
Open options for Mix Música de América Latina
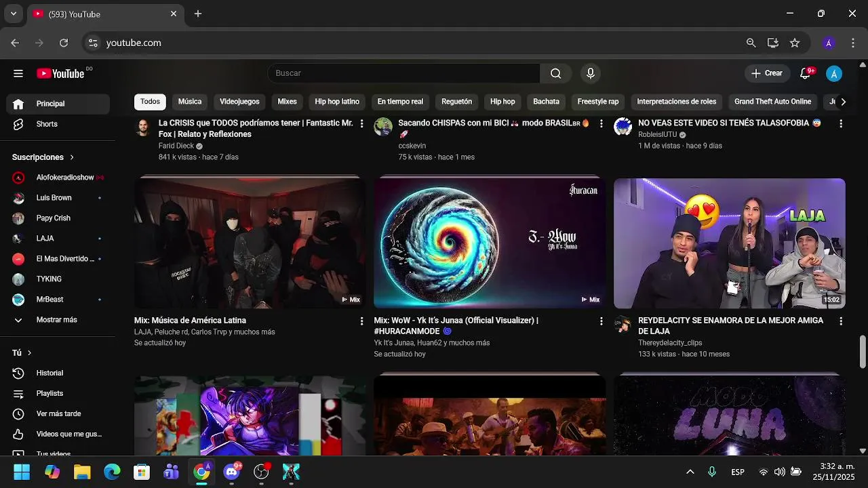[361, 321]
